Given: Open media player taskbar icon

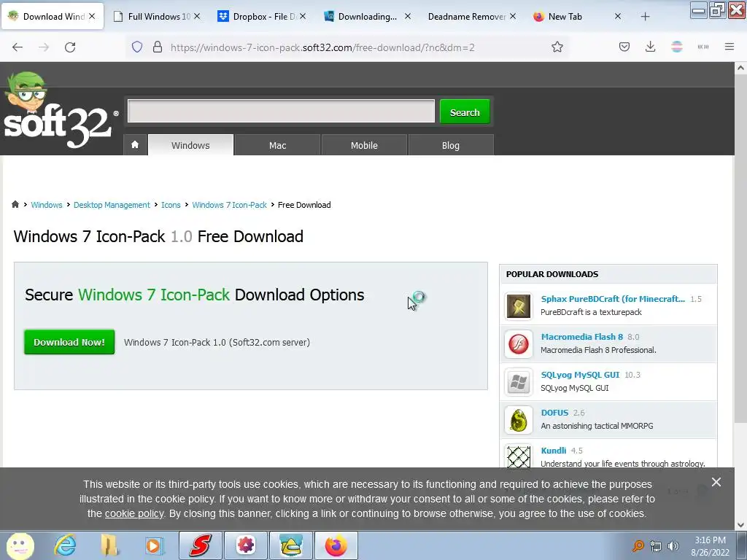Looking at the screenshot, I should click(153, 545).
